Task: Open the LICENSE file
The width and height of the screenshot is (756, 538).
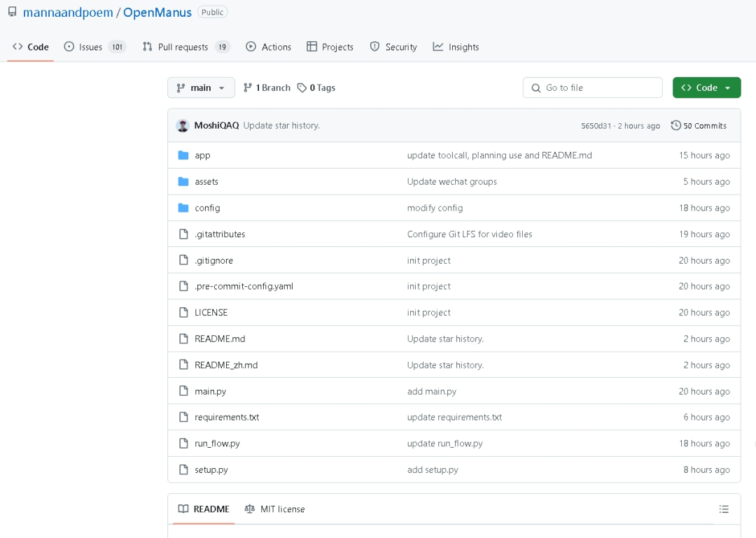Action: (x=211, y=313)
